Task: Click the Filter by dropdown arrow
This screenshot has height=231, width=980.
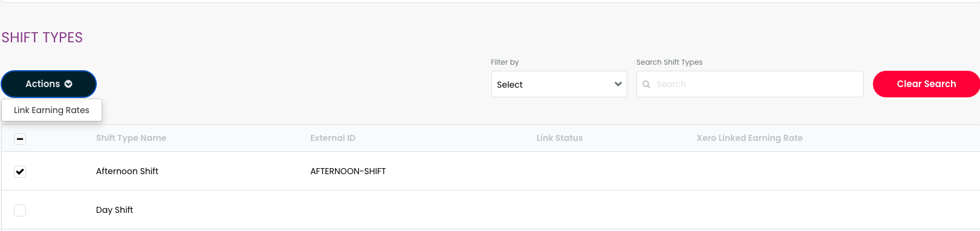Action: (x=618, y=84)
